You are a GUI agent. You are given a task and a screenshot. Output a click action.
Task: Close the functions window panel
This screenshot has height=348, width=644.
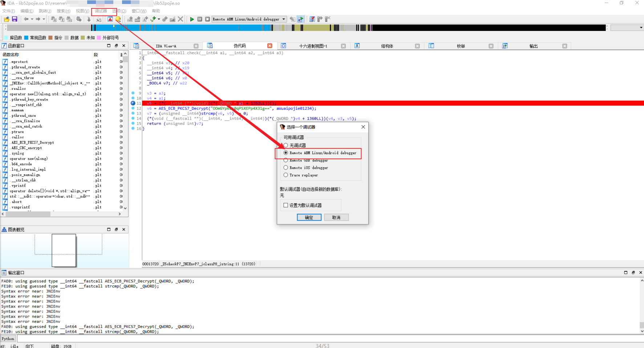124,46
